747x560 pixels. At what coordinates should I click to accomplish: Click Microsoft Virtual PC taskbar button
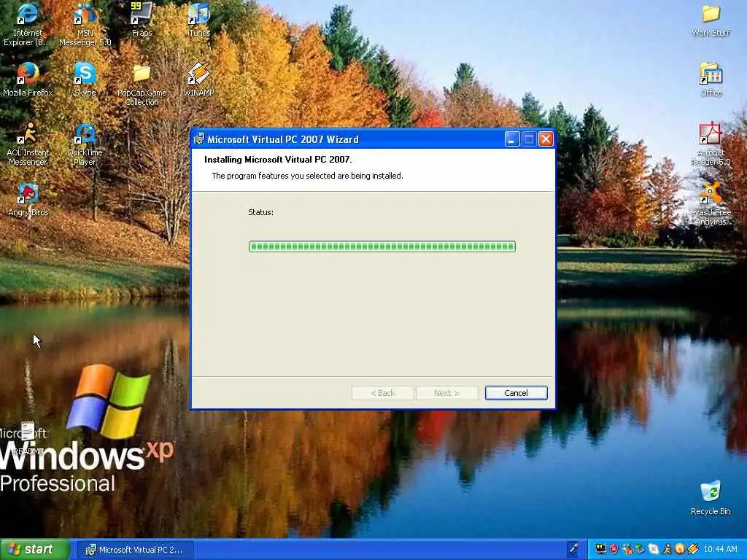click(x=135, y=550)
